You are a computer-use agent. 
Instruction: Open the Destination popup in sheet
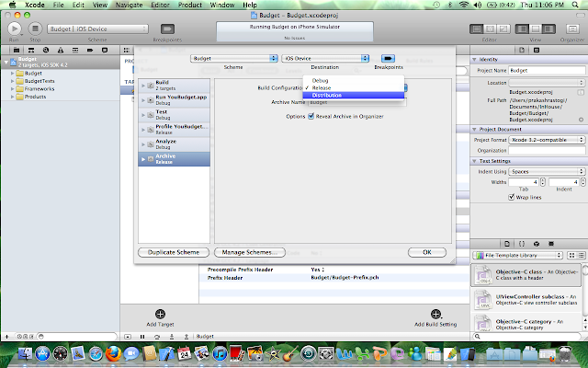[x=325, y=58]
